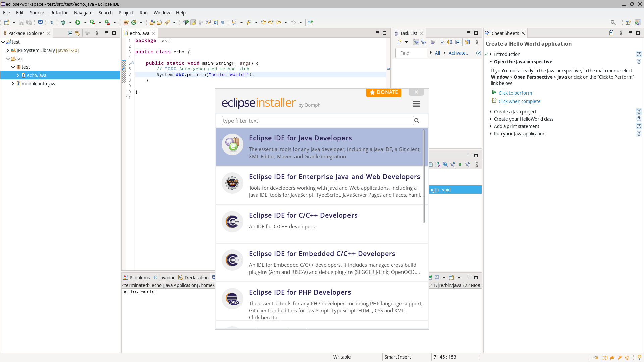Click the Back navigation arrow in toolbar
The height and width of the screenshot is (362, 644).
(x=278, y=22)
